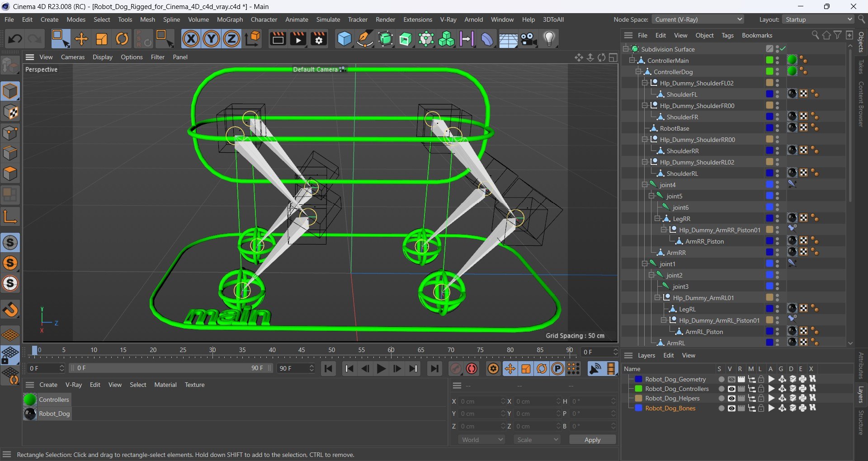Select the Move tool
The width and height of the screenshot is (868, 461).
[x=81, y=39]
